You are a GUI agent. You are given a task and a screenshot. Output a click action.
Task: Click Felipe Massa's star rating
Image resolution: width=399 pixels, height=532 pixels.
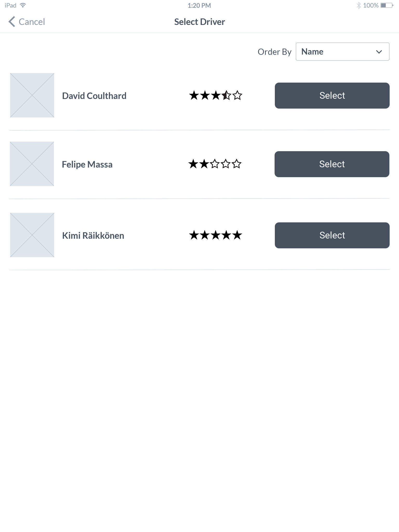[215, 164]
